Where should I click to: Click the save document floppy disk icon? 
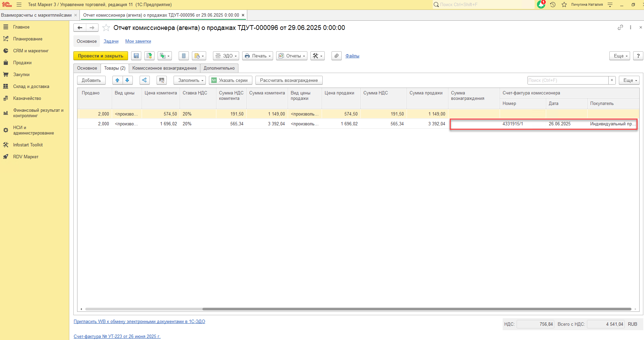136,56
